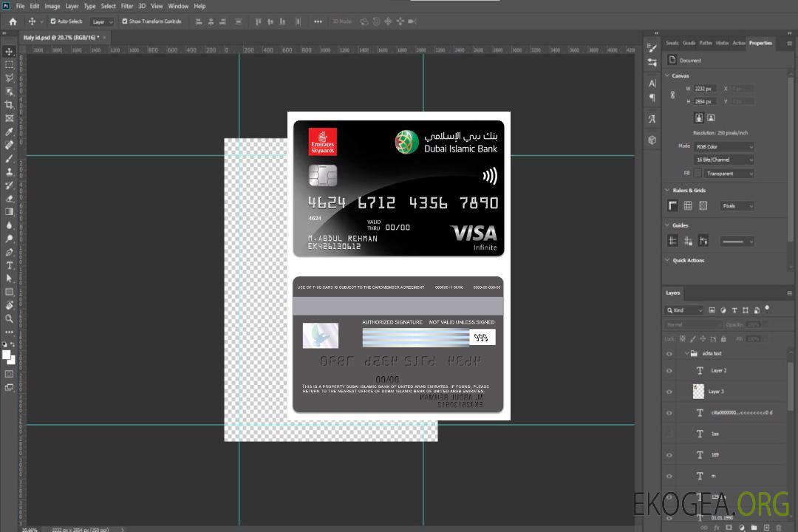Select the Zoom tool

click(x=9, y=318)
